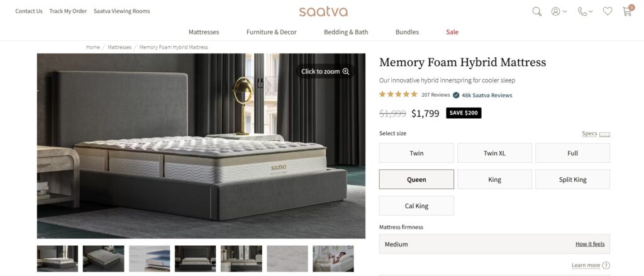Screen dimensions: 644x276
Task: Select the Twin XL size option
Action: tap(494, 153)
